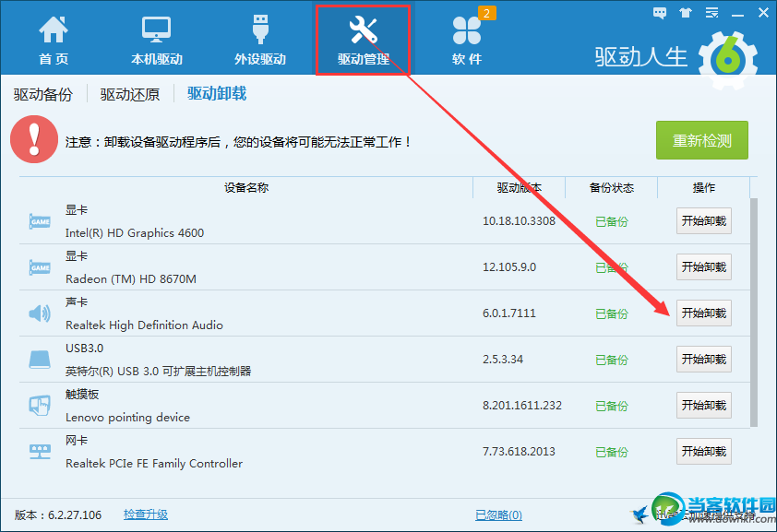Open the 已忽略(0) link

498,515
